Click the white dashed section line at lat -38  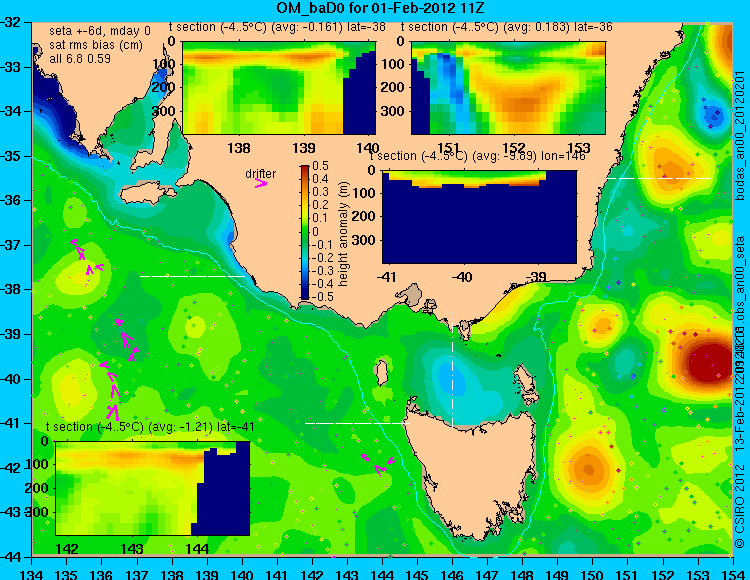[x=193, y=276]
